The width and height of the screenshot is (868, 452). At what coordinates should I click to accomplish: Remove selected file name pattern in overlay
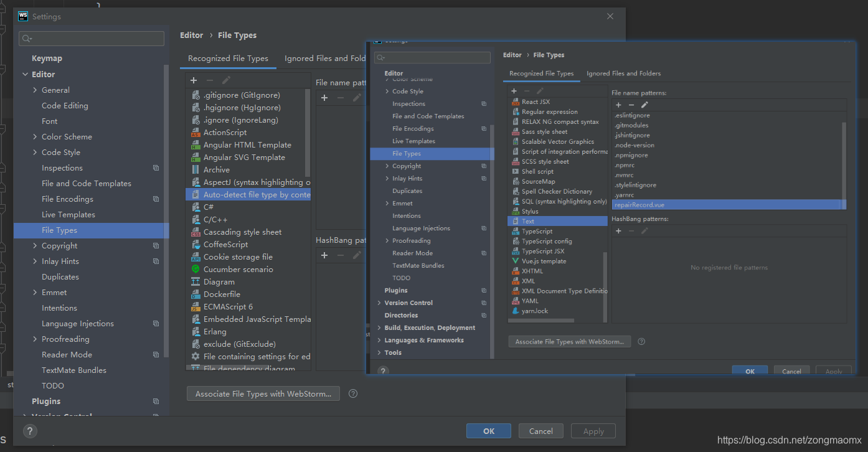(x=631, y=105)
